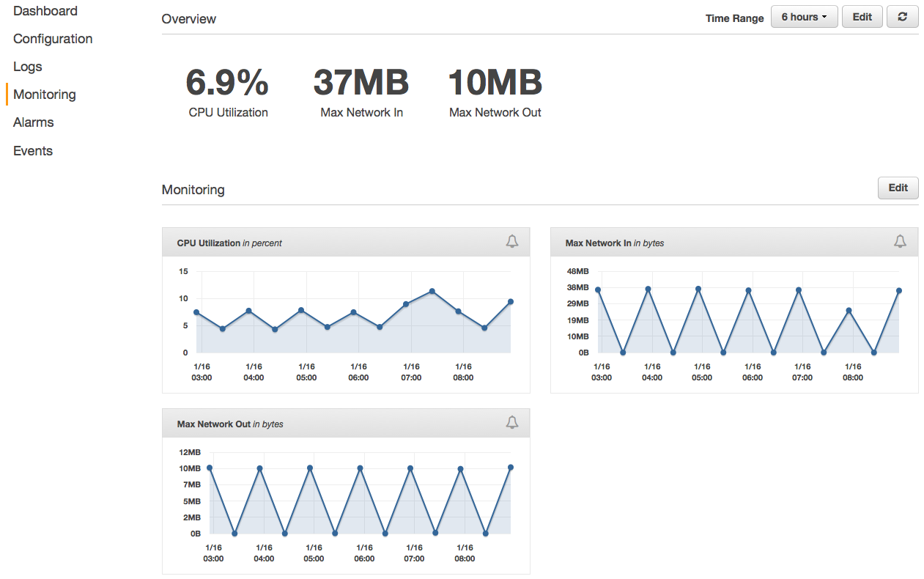This screenshot has width=924, height=579.
Task: Click the 12MB axis label on Max Network Out chart
Action: point(190,452)
